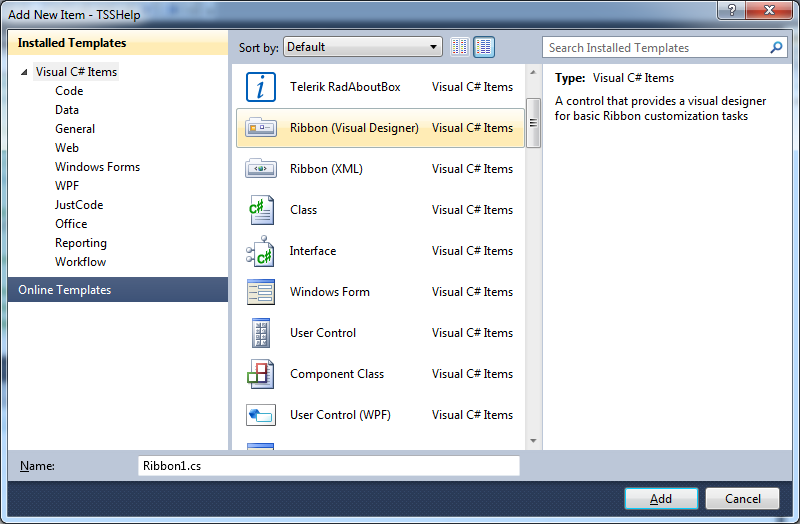800x524 pixels.
Task: Switch to small icons view
Action: (460, 47)
